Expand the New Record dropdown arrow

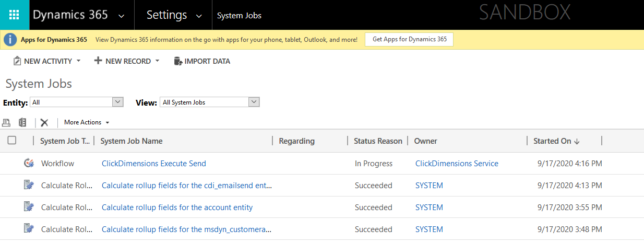[x=157, y=61]
